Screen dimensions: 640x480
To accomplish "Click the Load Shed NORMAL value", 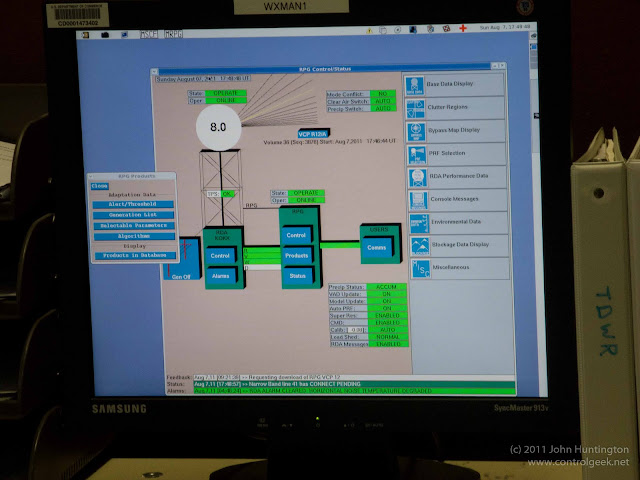I will point(388,337).
